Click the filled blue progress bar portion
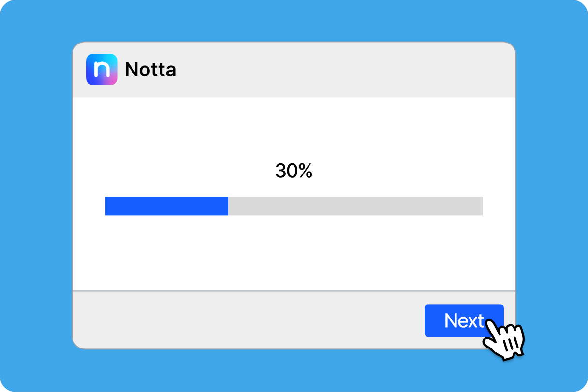Image resolution: width=588 pixels, height=392 pixels. click(x=166, y=206)
